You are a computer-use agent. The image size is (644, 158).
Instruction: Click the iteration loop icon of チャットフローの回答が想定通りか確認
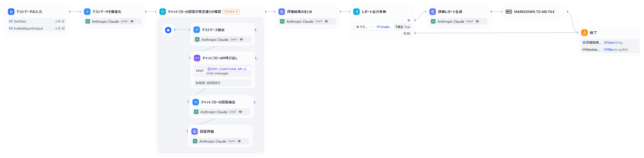pos(163,11)
